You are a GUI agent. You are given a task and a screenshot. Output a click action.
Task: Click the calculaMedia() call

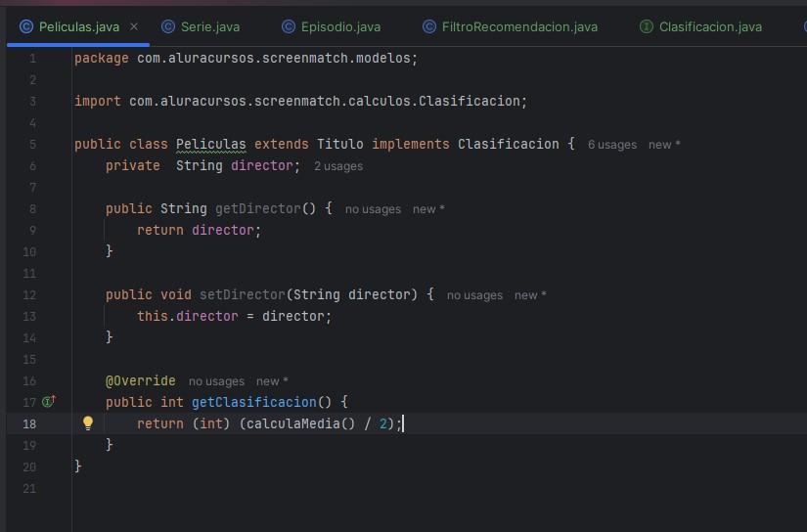[x=300, y=424]
